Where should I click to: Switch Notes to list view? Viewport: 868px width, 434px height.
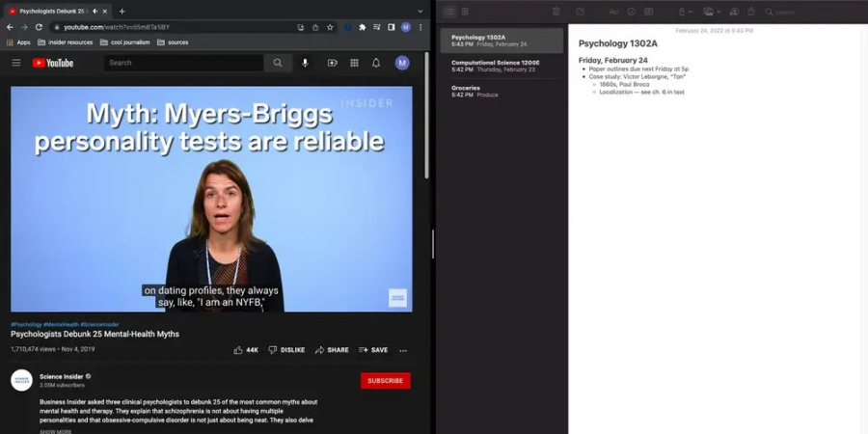448,12
